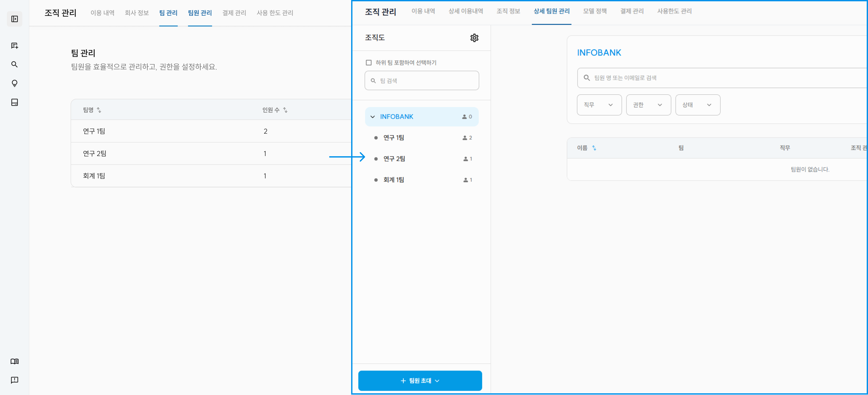Image resolution: width=868 pixels, height=395 pixels.
Task: Toggle the sidebar panel icon
Action: click(x=15, y=19)
